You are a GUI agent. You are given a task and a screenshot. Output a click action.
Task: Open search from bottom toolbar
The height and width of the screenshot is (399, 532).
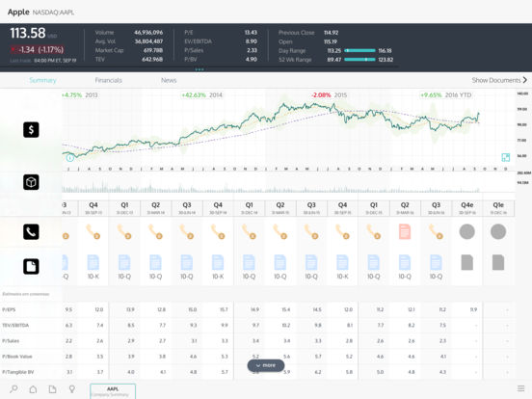pyautogui.click(x=13, y=388)
